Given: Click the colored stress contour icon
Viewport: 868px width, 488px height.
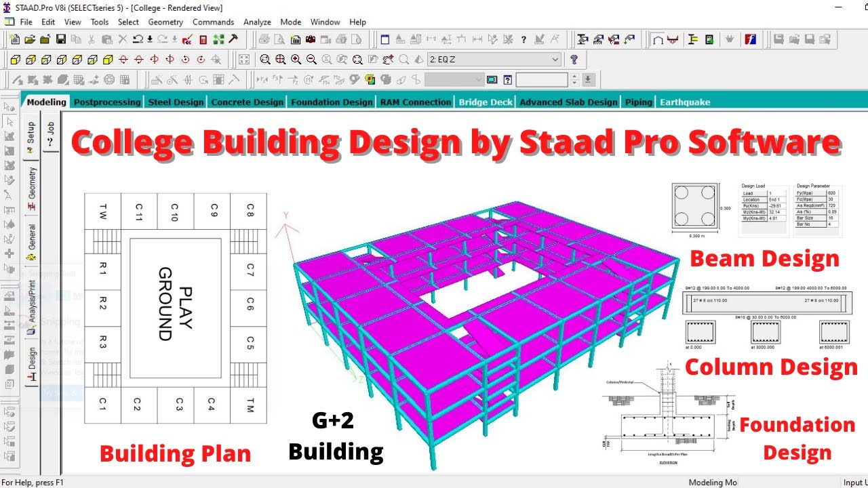Looking at the screenshot, I should pos(370,80).
